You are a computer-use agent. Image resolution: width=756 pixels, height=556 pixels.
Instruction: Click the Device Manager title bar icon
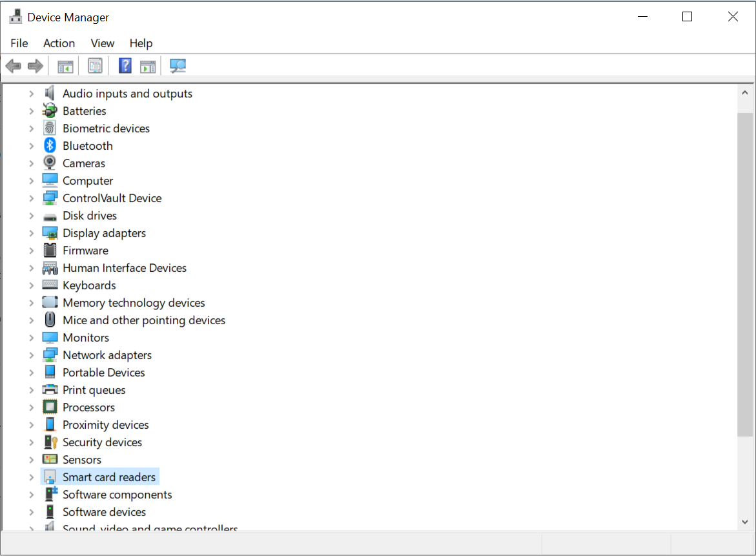tap(15, 16)
